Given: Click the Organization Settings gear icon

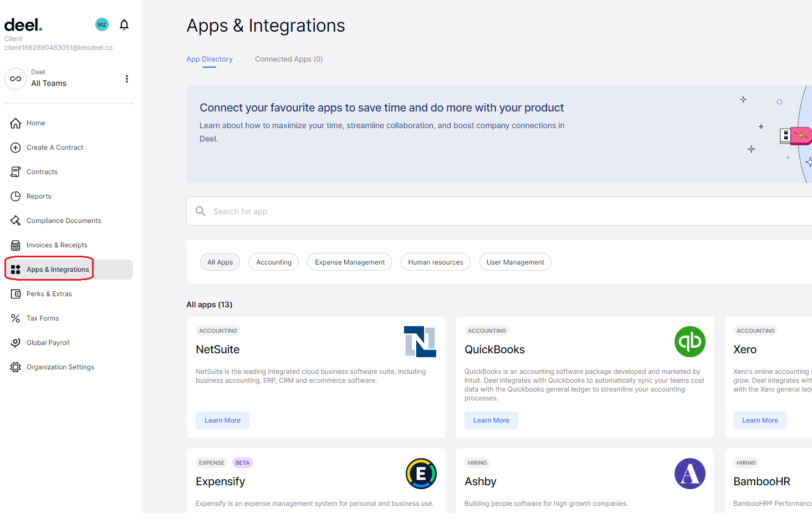Looking at the screenshot, I should click(16, 367).
